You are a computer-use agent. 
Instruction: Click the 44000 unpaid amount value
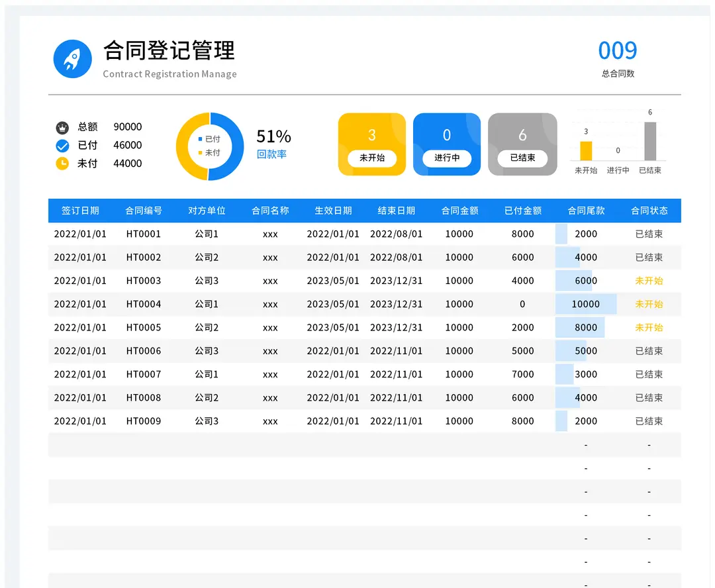click(x=128, y=164)
